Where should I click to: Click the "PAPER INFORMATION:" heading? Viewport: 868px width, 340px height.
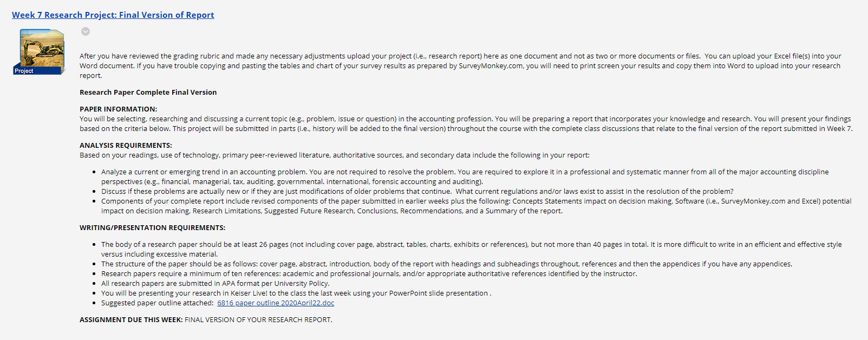118,109
